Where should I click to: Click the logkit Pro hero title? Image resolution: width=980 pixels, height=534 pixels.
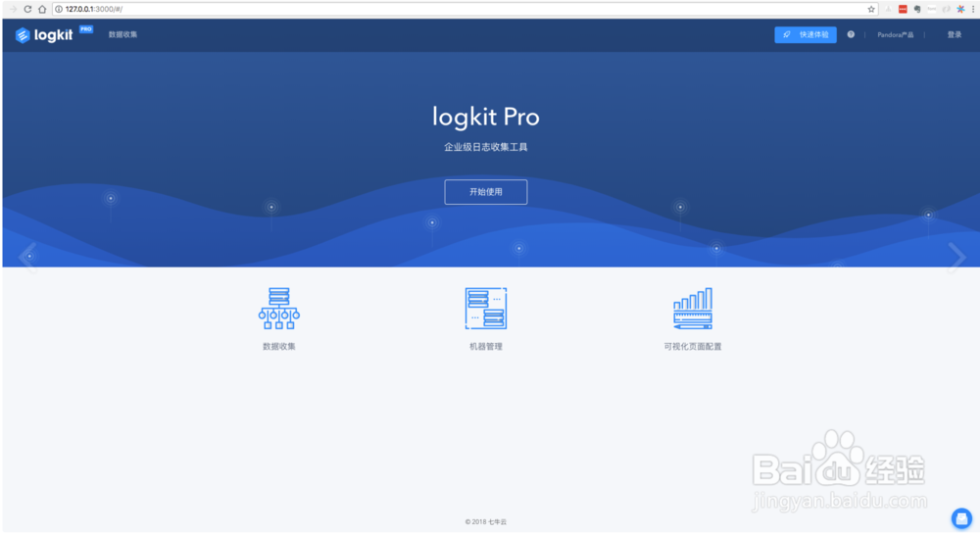tap(486, 117)
